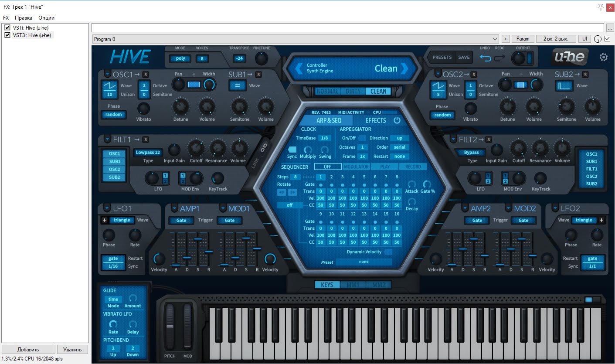Screen dimensions: 615x364
Task: Click SUB2 wave selector icon
Action: [x=564, y=85]
